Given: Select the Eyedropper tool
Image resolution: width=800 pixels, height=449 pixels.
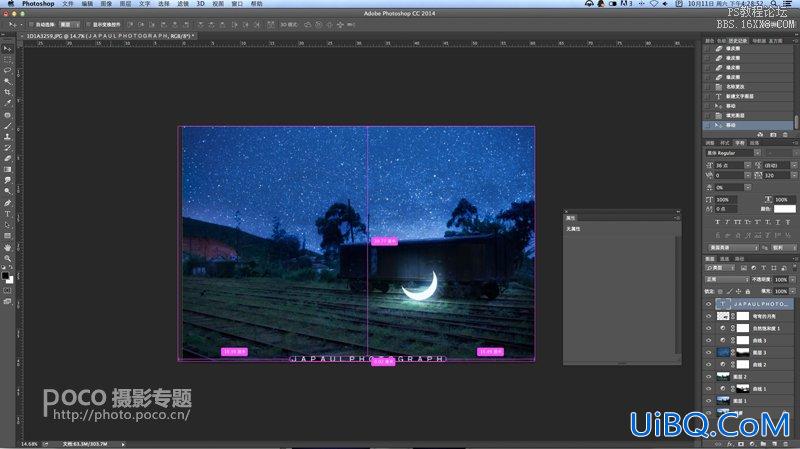Looking at the screenshot, I should pos(7,103).
